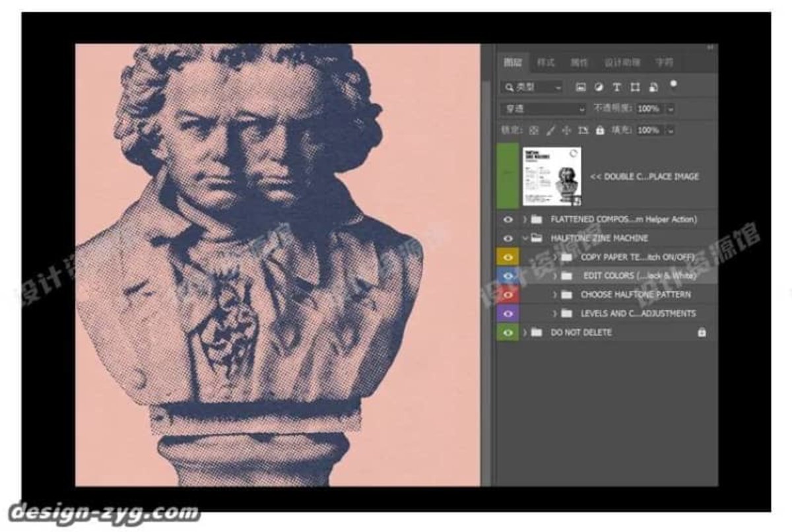Screen dimensions: 792x532
Task: Lock position move icon
Action: click(x=567, y=130)
